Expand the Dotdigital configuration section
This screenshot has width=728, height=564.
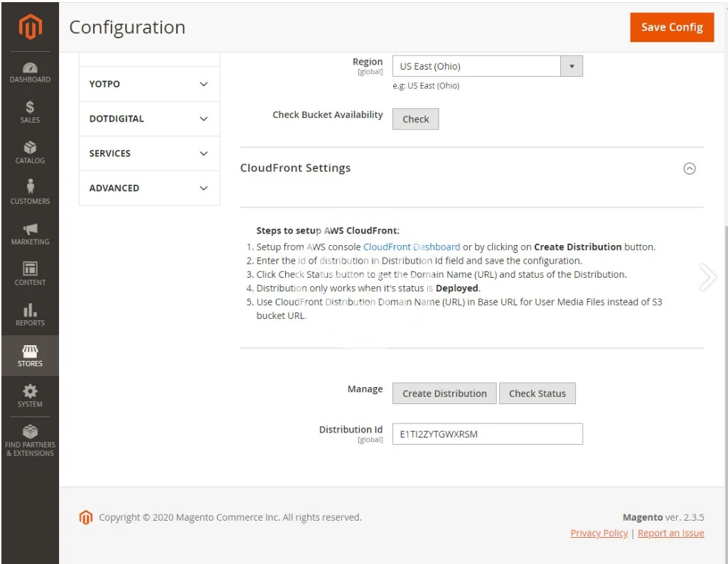(149, 119)
